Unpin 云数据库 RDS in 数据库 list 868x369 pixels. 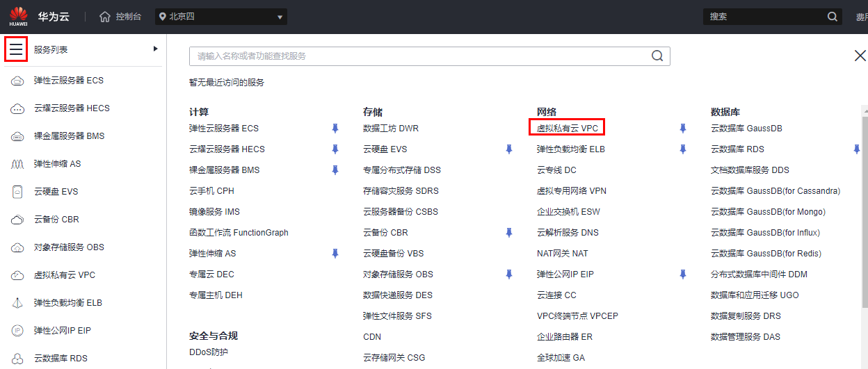click(x=857, y=149)
